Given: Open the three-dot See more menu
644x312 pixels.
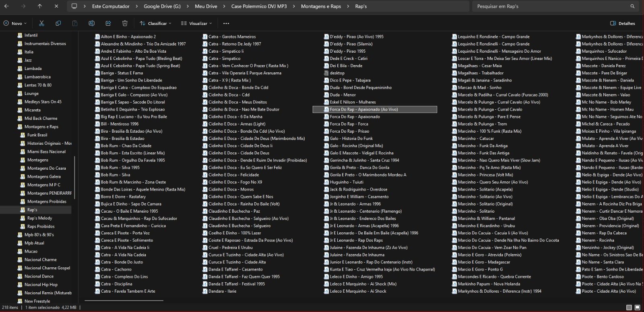Looking at the screenshot, I should coord(226,23).
